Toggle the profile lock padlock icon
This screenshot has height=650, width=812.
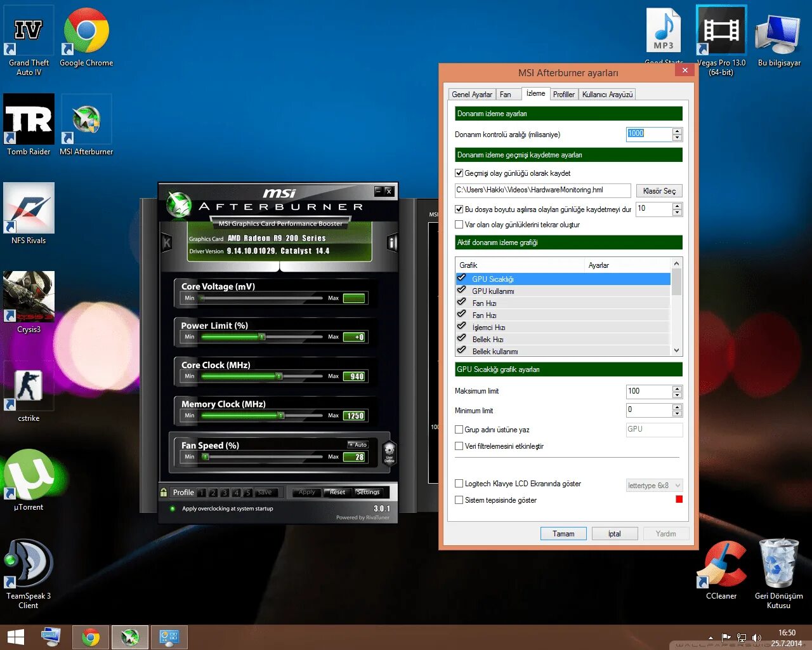click(164, 493)
